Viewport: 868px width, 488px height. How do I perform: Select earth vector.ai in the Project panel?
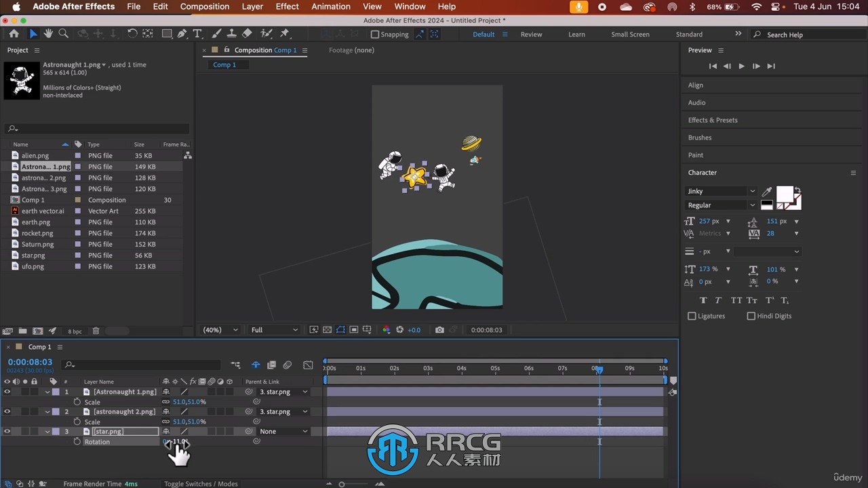pos(43,211)
